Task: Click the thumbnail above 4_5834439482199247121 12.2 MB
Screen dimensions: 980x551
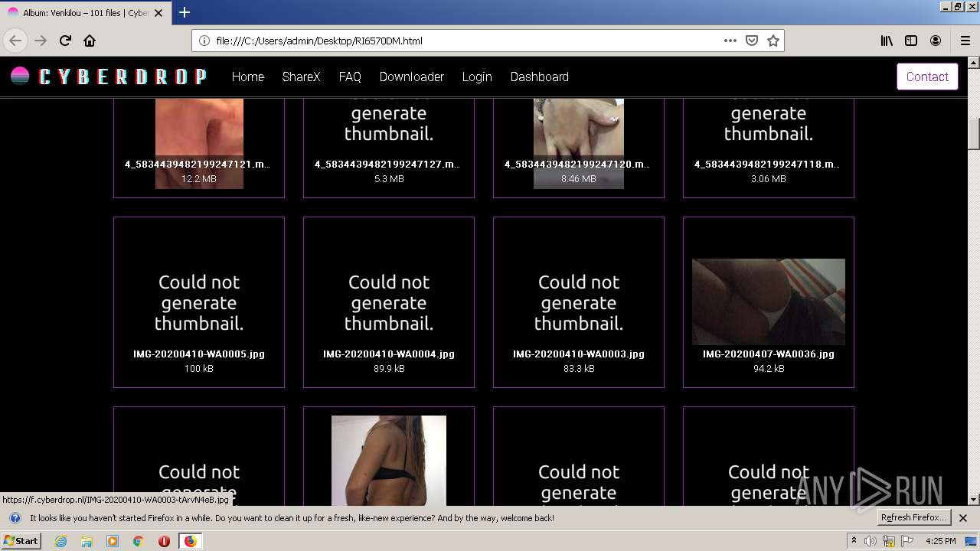Action: [x=199, y=143]
